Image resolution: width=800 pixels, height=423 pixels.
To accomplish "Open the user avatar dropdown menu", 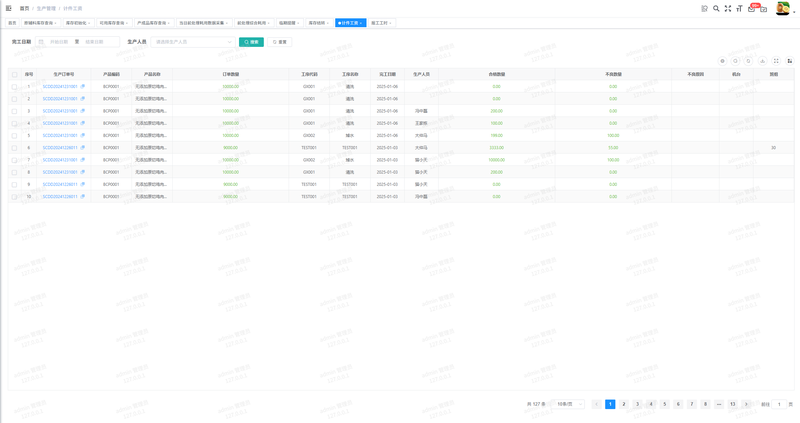I will click(x=785, y=9).
